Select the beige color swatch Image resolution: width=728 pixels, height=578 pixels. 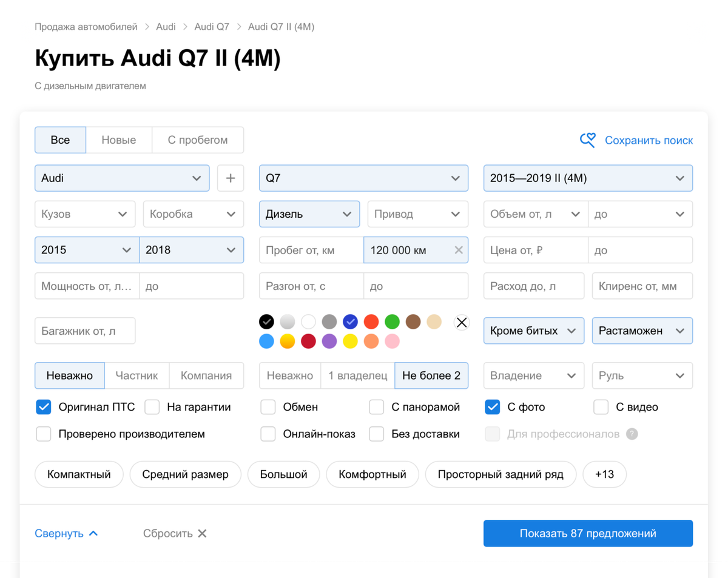434,322
